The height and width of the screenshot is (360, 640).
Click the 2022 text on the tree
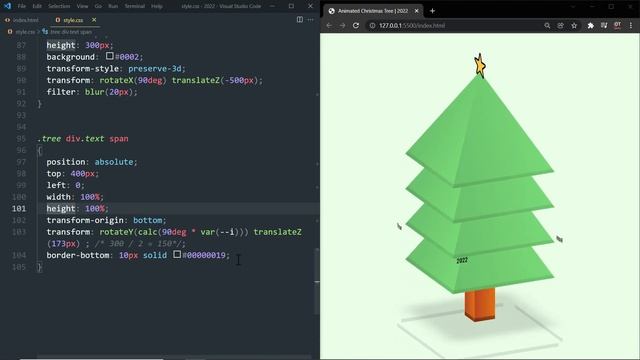[462, 260]
